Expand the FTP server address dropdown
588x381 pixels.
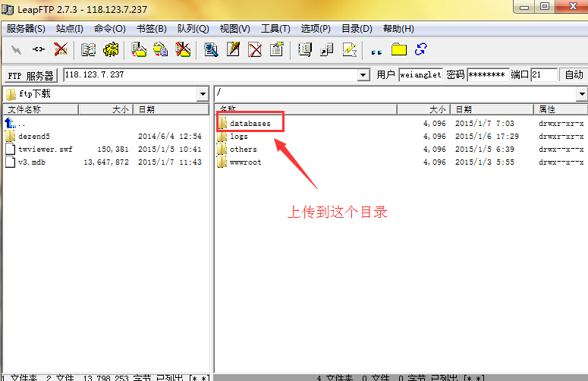click(x=363, y=75)
